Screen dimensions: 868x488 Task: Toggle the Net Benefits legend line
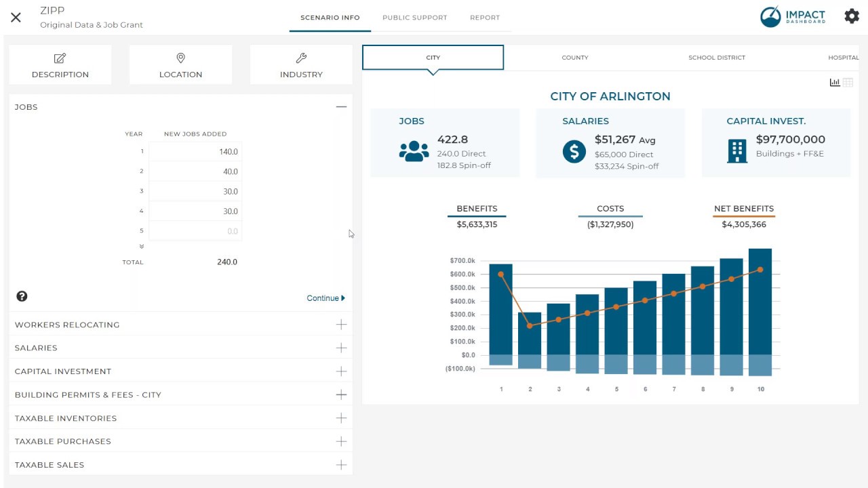coord(744,216)
